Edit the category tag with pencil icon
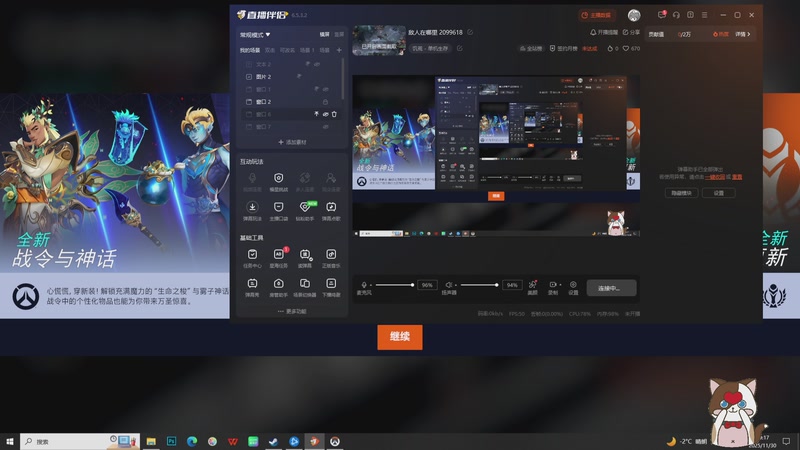 click(x=460, y=48)
